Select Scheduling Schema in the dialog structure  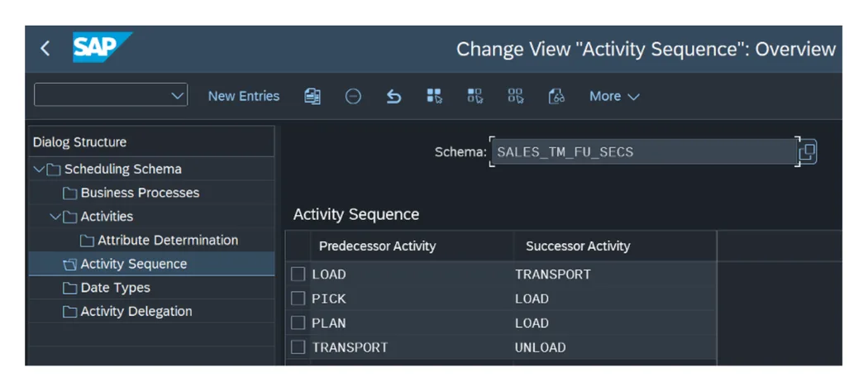[122, 169]
